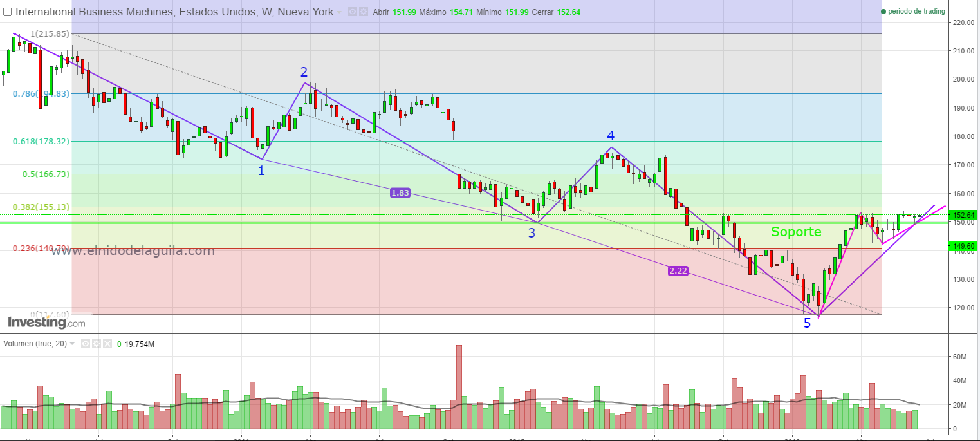Click the tallest red volume bar

[x=459, y=387]
